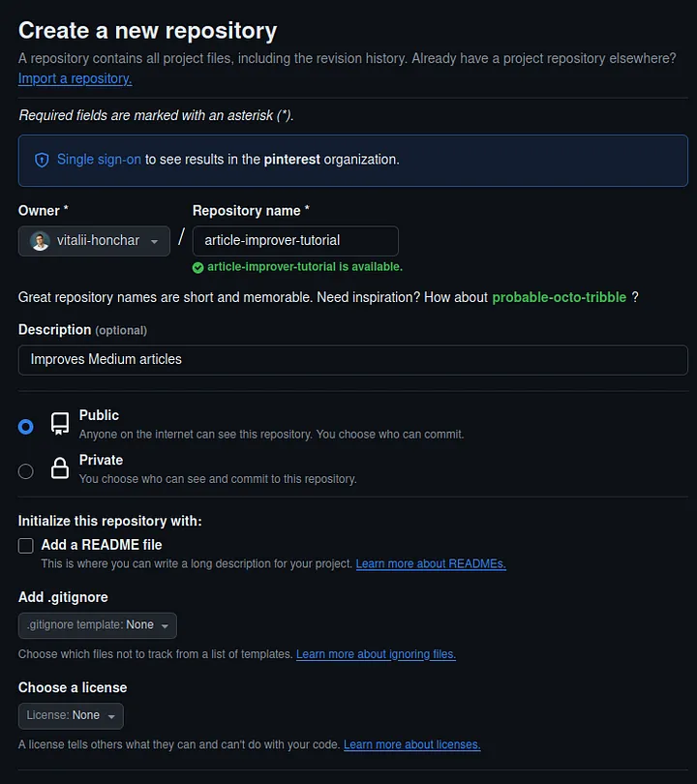Open the License: None dropdown

[70, 715]
